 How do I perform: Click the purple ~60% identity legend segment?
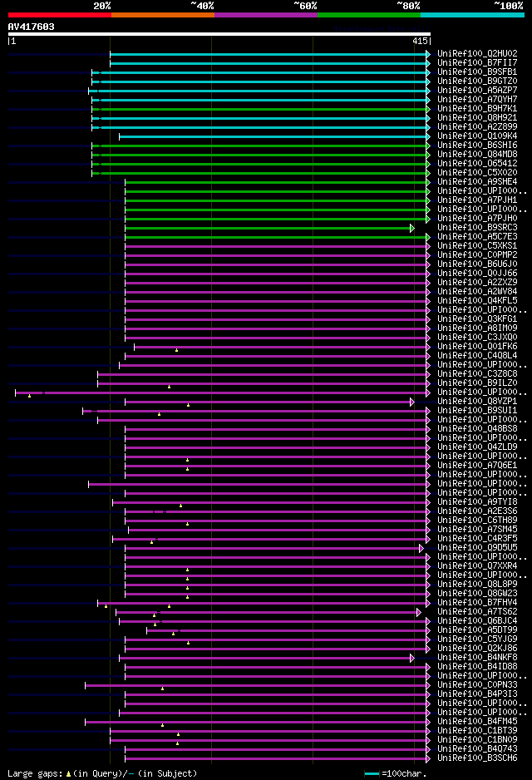[x=266, y=15]
